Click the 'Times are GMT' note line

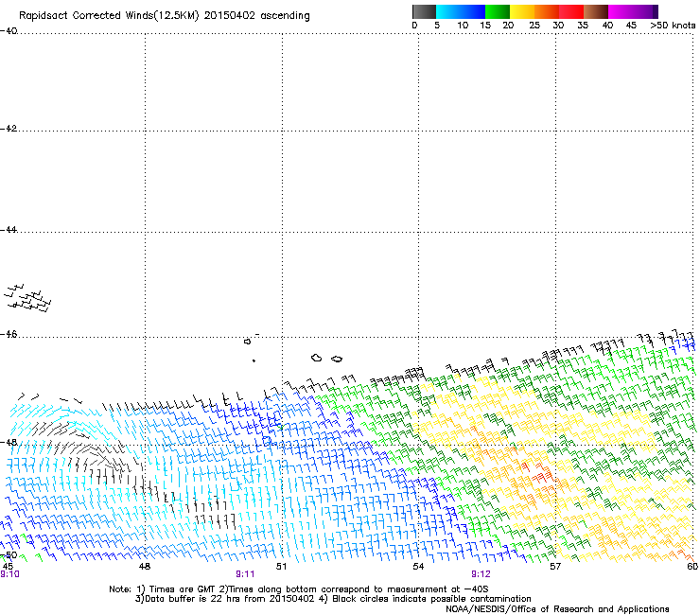[x=299, y=589]
